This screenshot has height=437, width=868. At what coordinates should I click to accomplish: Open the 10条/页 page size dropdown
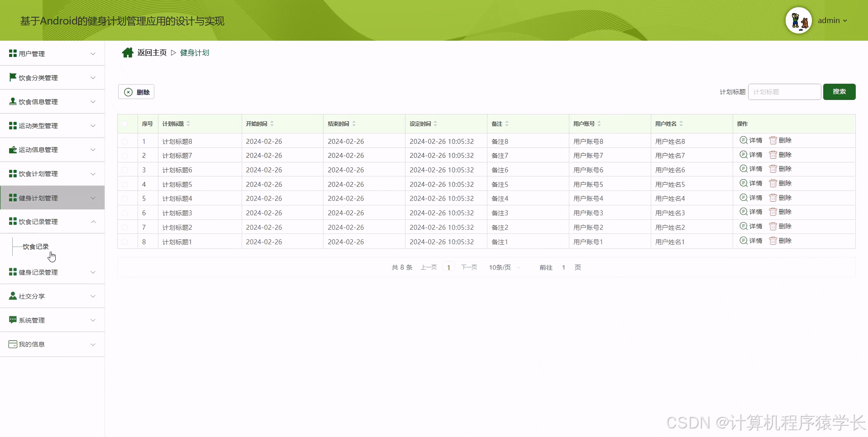tap(505, 267)
